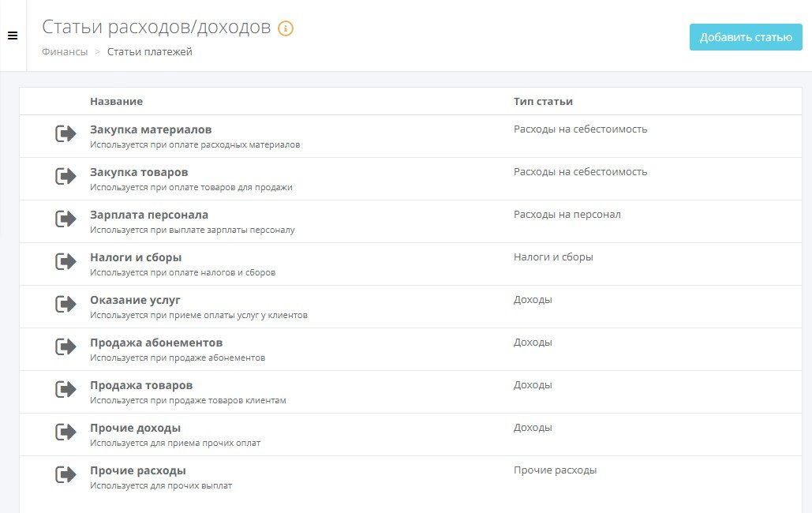Screen dimensions: 812x513
Task: Open the Закупка материалов article
Action: point(151,129)
